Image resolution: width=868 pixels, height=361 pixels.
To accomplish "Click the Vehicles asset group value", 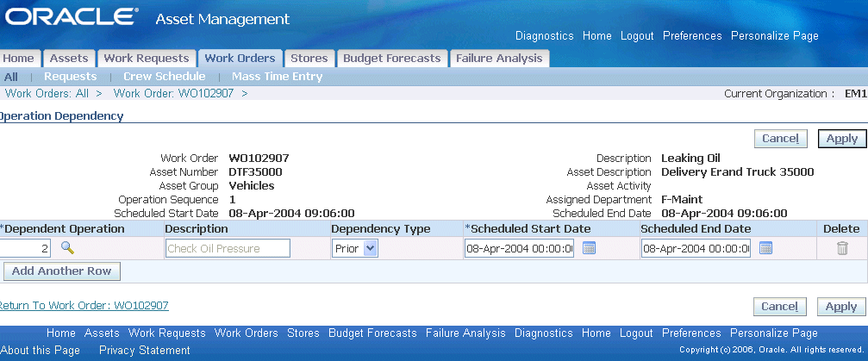I will point(252,185).
